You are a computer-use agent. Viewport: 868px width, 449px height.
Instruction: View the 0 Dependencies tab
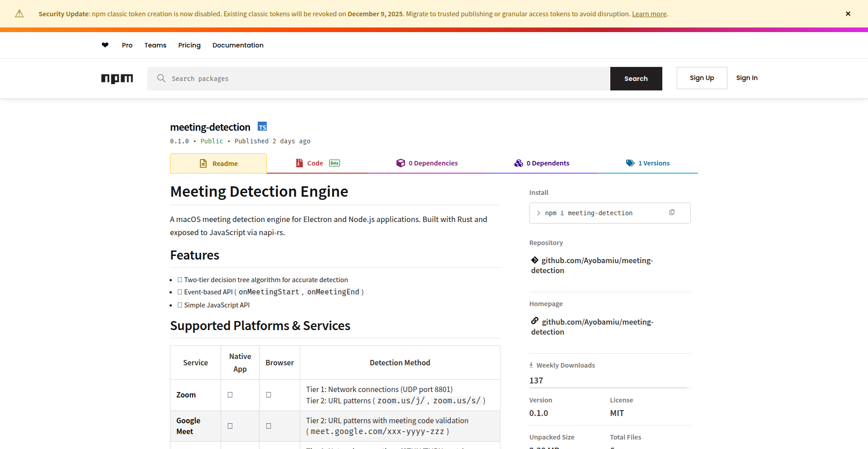coord(427,163)
